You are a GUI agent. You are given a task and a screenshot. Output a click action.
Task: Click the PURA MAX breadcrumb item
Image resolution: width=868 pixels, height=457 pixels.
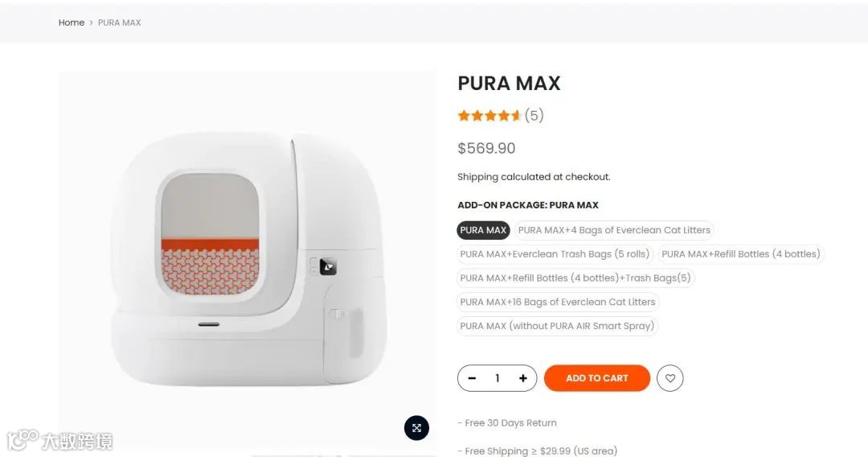click(120, 23)
